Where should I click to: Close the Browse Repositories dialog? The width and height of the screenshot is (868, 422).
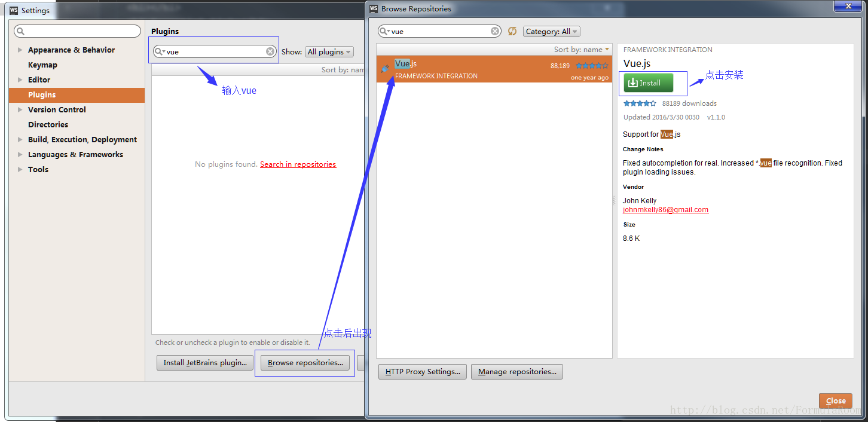coord(835,401)
